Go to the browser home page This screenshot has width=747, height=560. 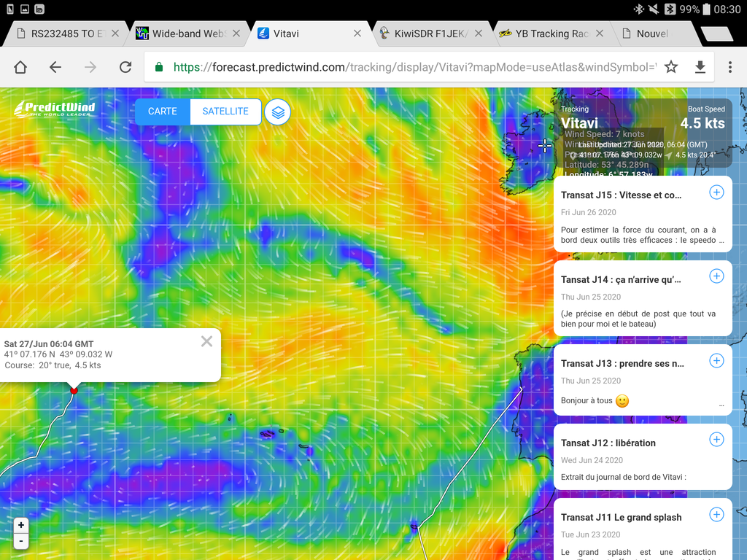20,67
